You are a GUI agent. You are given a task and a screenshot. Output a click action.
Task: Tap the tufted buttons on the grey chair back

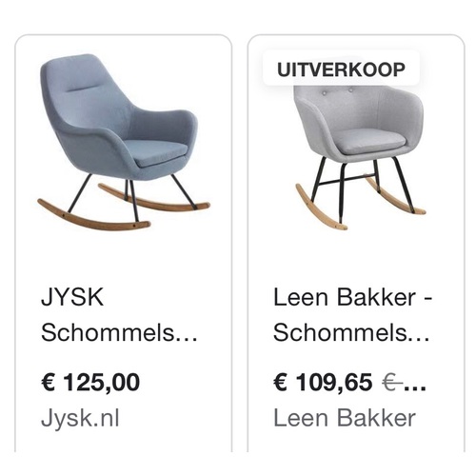337,91
